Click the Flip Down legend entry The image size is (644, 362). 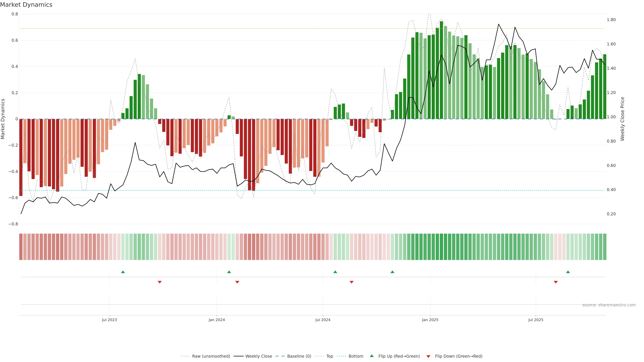(459, 356)
